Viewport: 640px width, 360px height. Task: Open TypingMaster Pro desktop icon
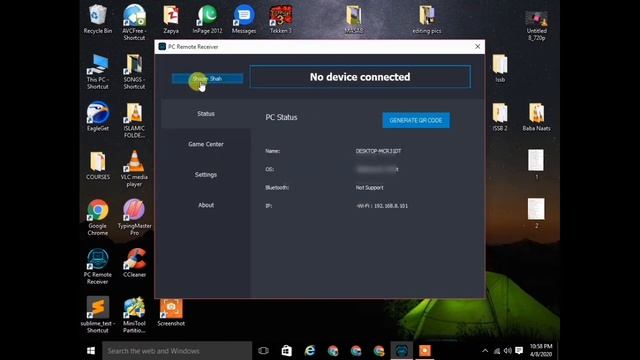point(134,217)
